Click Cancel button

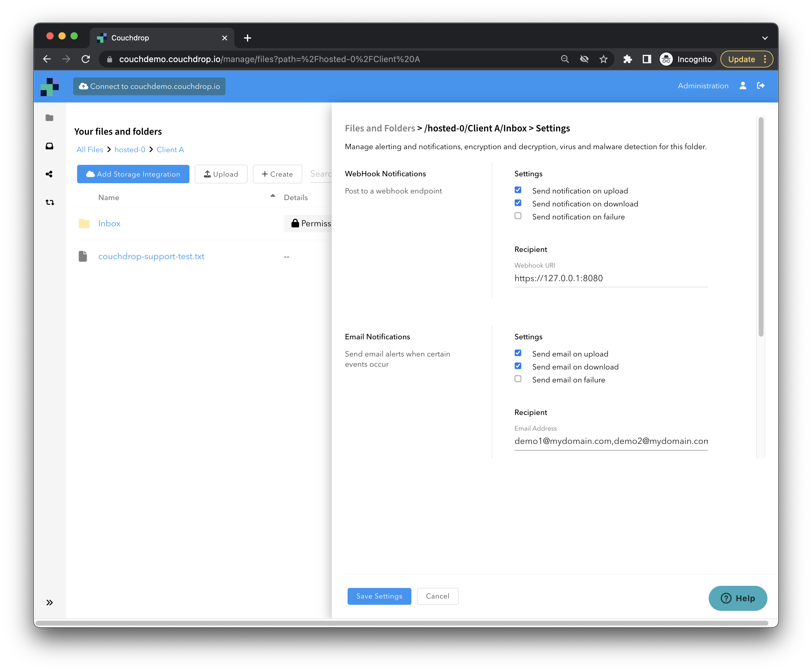click(x=437, y=596)
